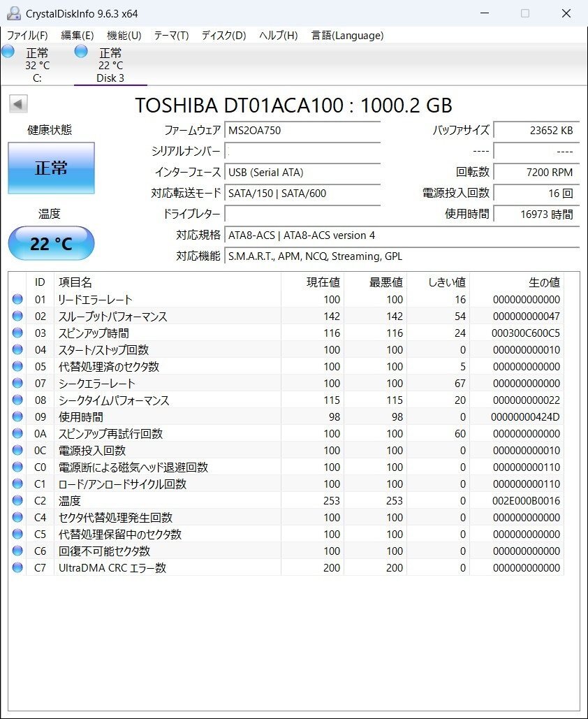Viewport: 588px width, 719px height.
Task: Select the ロード/アンロードサイクル回数 attribute name
Action: click(122, 484)
